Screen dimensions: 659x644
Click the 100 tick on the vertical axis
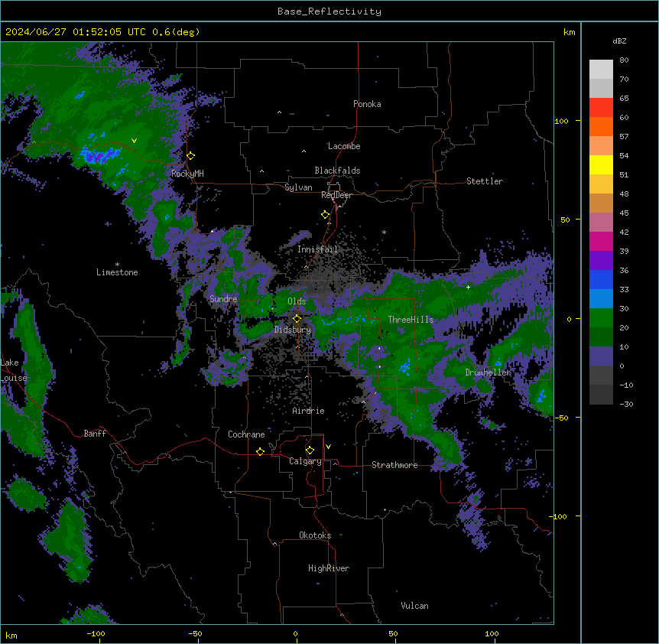(561, 121)
